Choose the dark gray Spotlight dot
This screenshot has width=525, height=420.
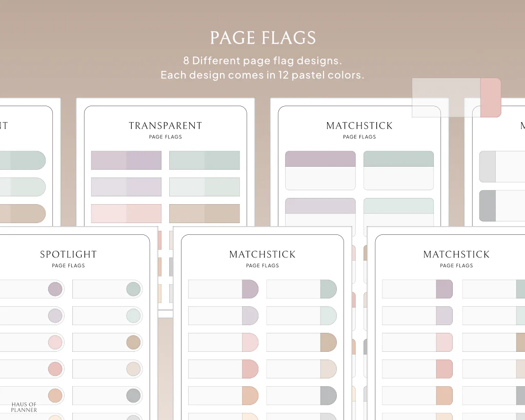(133, 395)
